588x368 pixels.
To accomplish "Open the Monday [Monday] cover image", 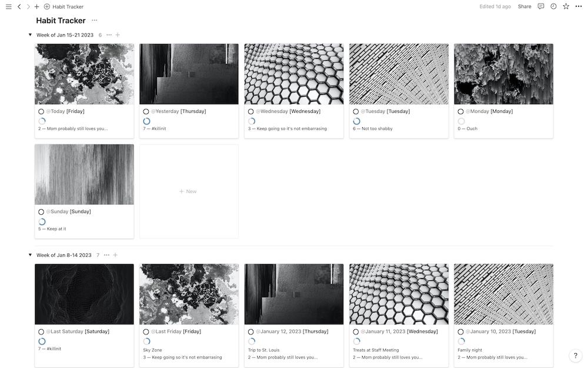I will [503, 74].
